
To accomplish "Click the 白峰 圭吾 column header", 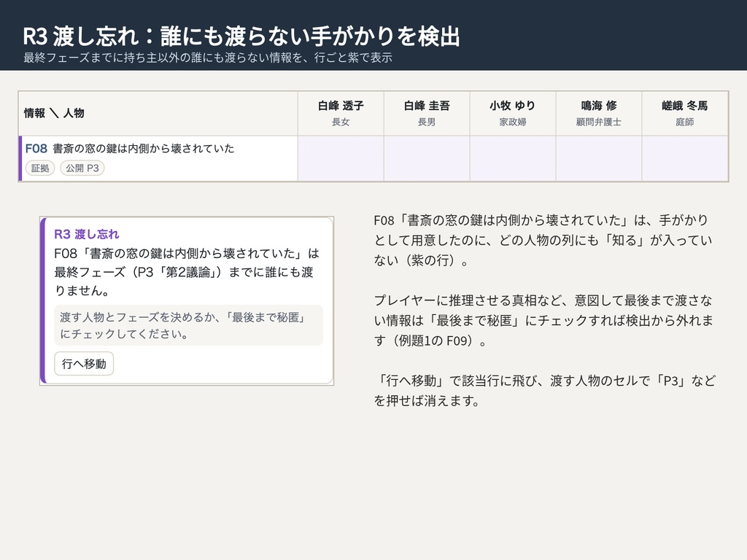I will (427, 113).
